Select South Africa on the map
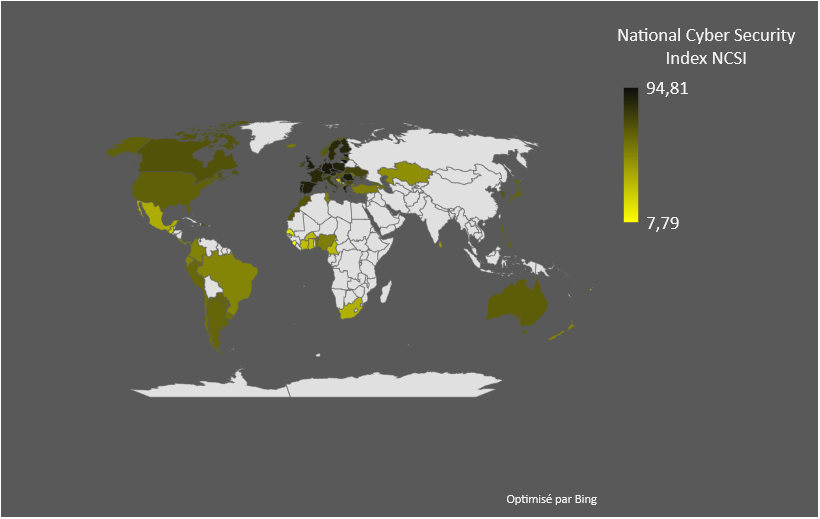This screenshot has height=519, width=820. coord(351,309)
